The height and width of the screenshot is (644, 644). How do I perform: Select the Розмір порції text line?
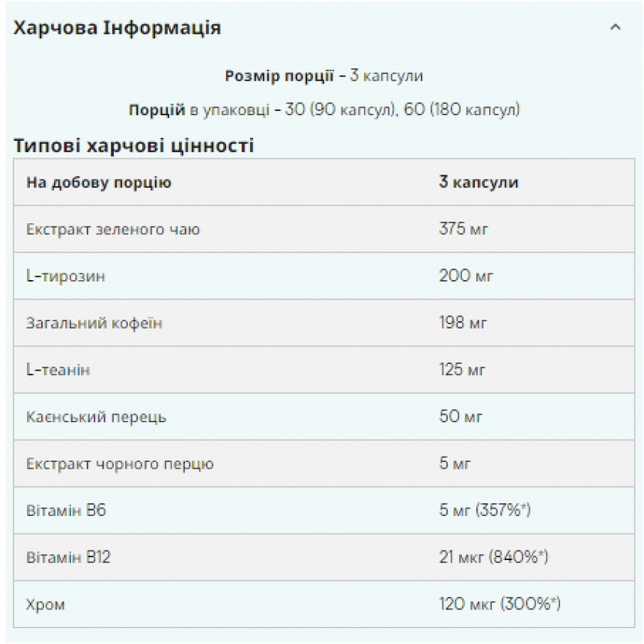pyautogui.click(x=323, y=76)
